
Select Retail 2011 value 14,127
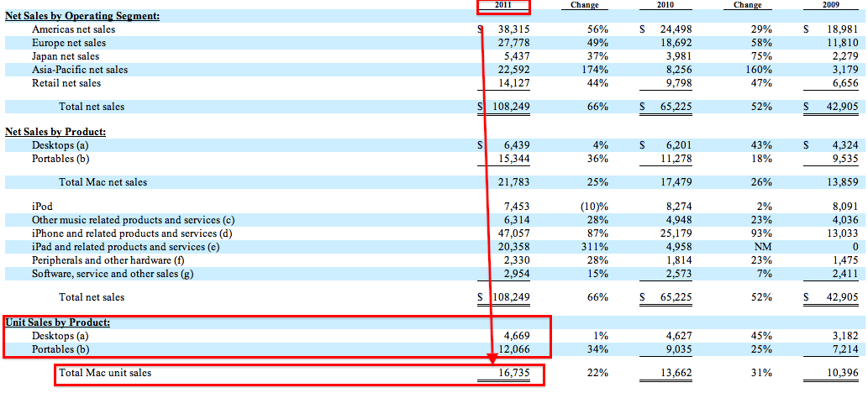coord(513,83)
